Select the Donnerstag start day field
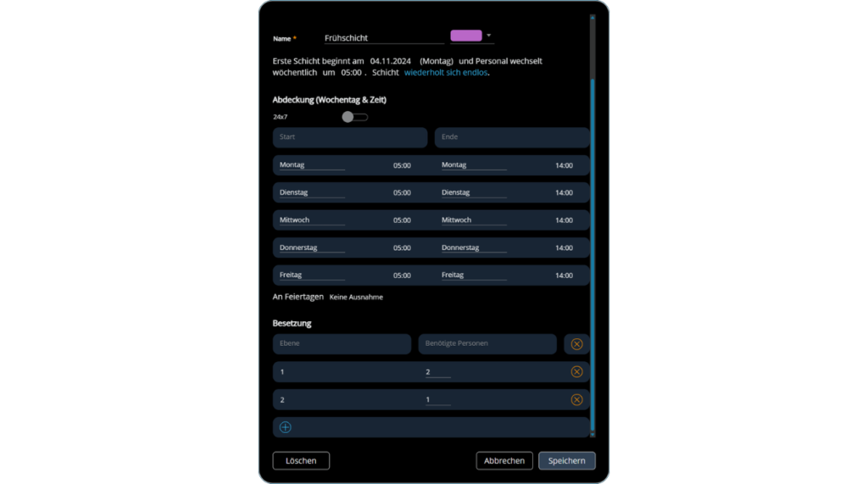This screenshot has width=868, height=484. coord(312,248)
